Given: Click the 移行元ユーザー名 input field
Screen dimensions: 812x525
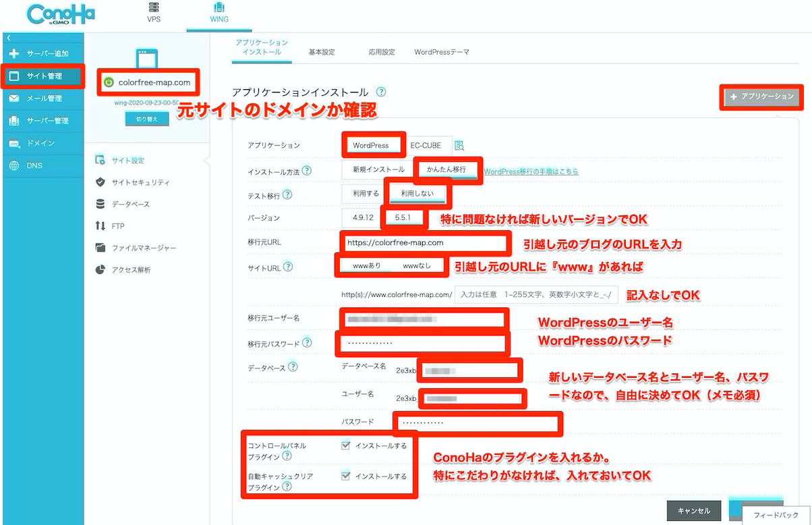Looking at the screenshot, I should click(424, 318).
